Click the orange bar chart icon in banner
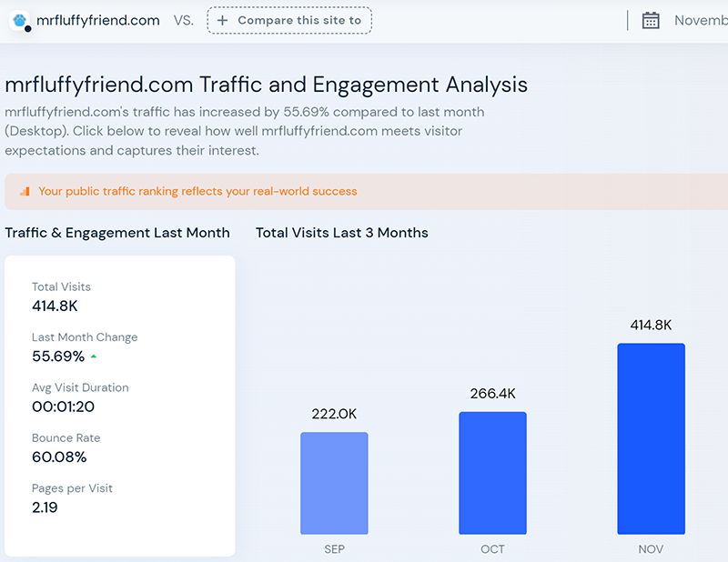728x562 pixels. click(25, 192)
